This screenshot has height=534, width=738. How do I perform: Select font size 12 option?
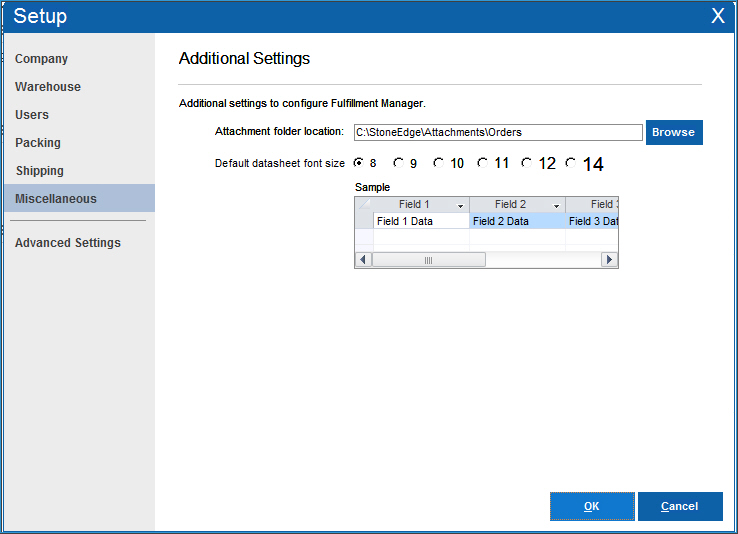526,163
